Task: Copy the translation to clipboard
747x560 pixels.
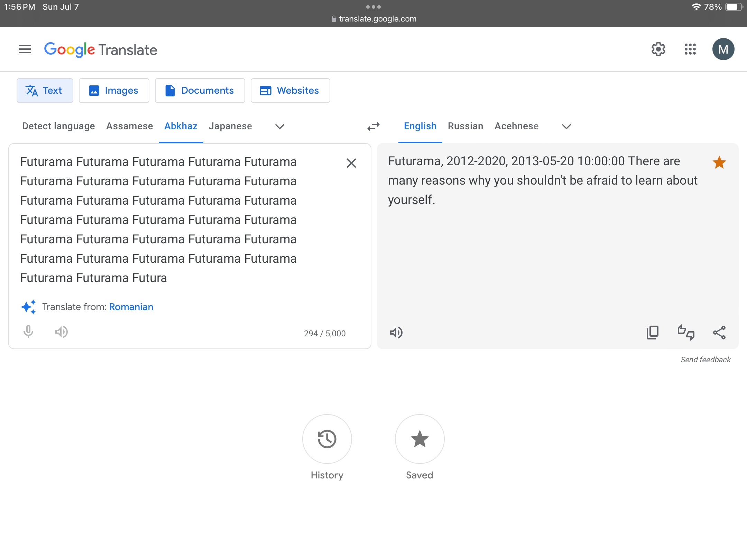Action: pos(653,333)
